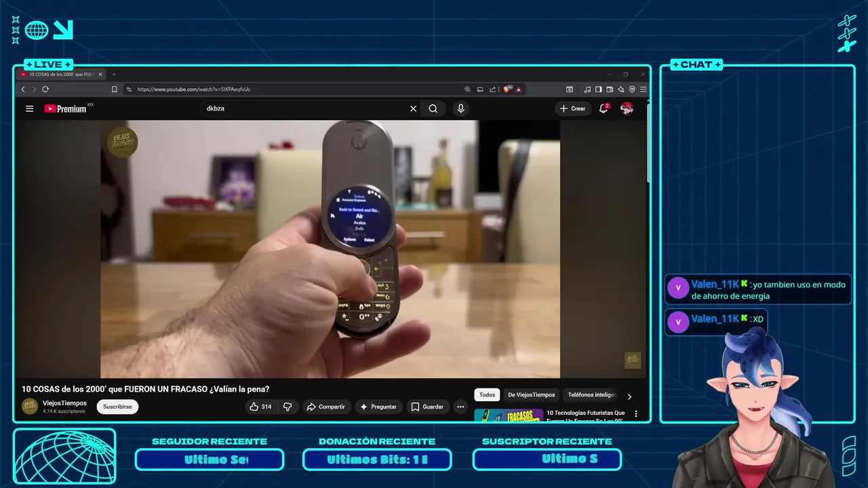Select the '10 COSAS de los 2000' browser tab
Screen dimensions: 868x488
pos(62,75)
